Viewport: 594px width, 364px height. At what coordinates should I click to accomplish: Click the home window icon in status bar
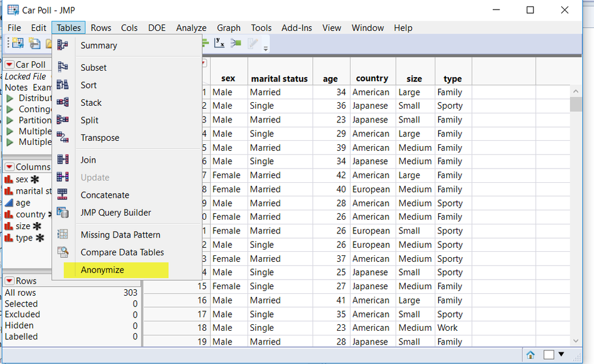[x=530, y=354]
